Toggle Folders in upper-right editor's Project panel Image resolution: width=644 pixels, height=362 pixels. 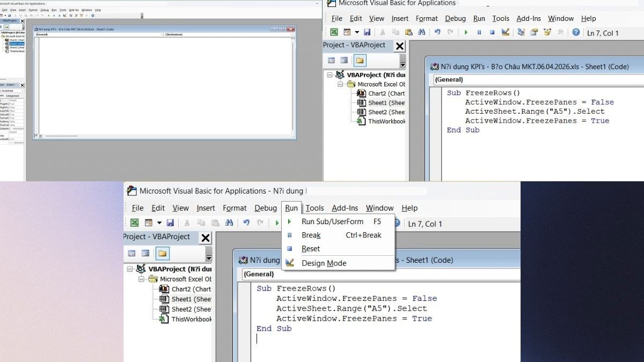click(360, 60)
